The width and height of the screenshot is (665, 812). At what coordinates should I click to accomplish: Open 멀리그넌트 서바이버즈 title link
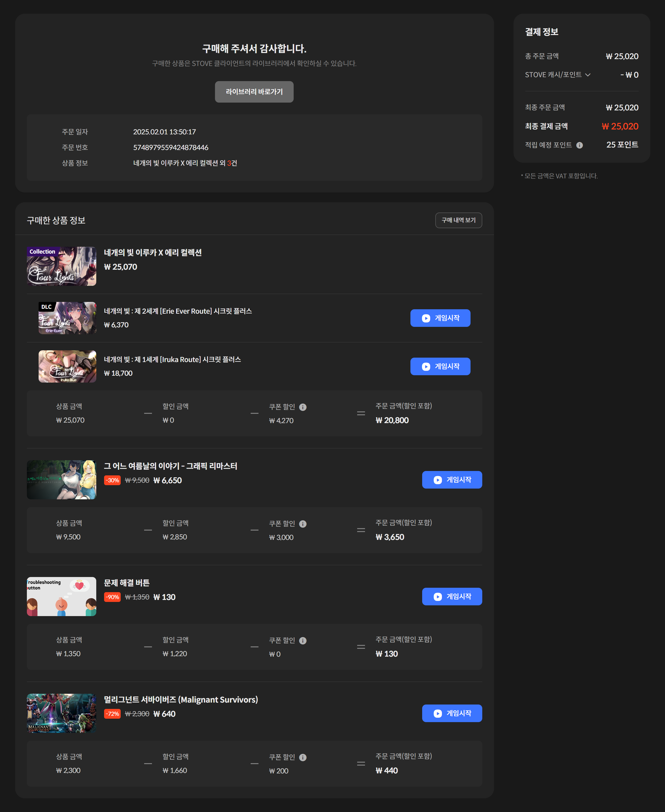pyautogui.click(x=181, y=700)
